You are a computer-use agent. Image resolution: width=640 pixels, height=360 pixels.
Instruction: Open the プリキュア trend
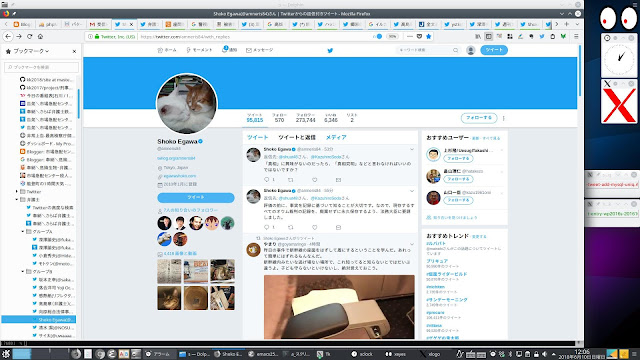click(437, 261)
